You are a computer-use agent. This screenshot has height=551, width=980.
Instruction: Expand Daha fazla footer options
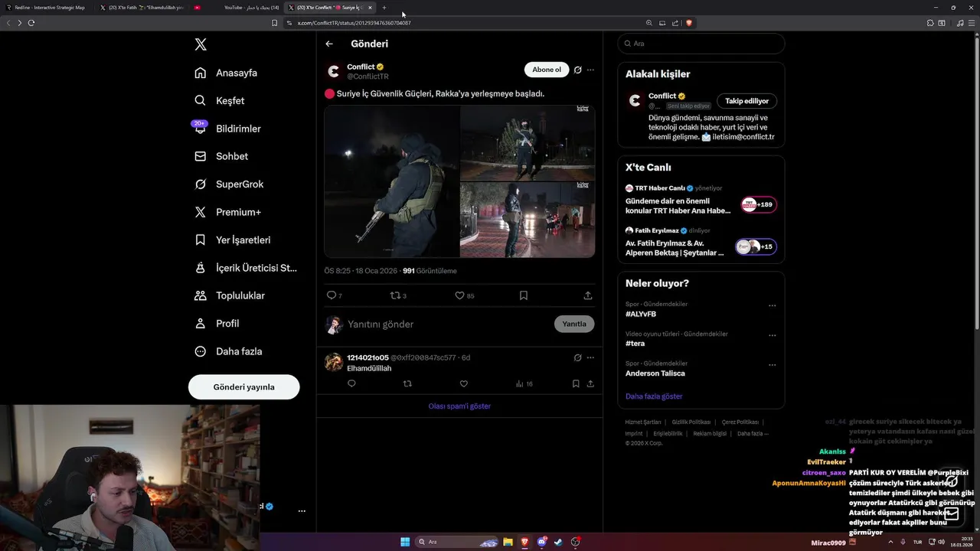click(x=753, y=434)
